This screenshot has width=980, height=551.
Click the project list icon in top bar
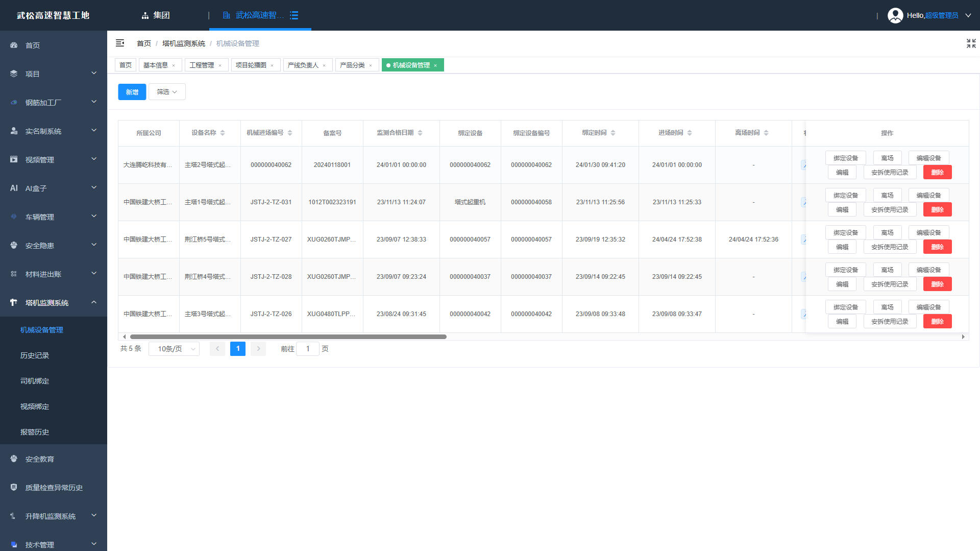coord(294,15)
